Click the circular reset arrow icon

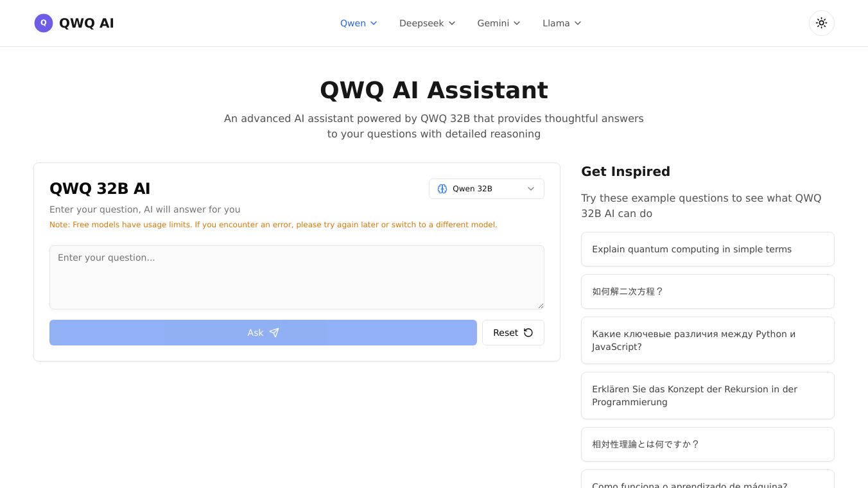coord(528,333)
